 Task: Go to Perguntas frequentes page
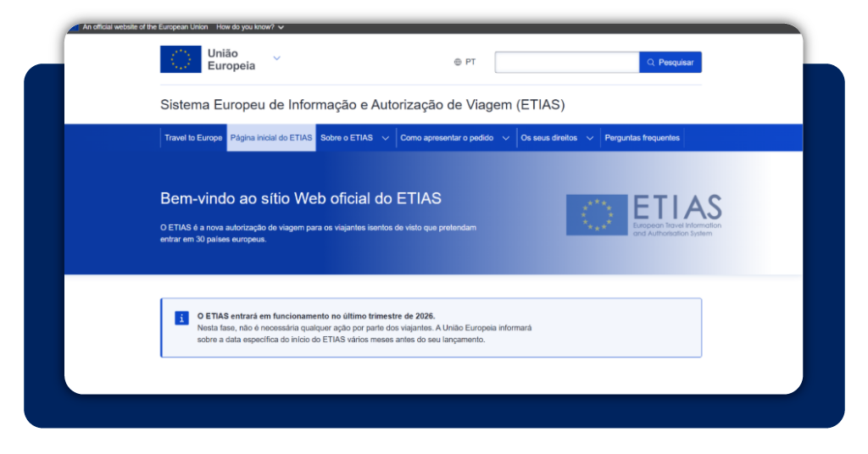tap(643, 138)
